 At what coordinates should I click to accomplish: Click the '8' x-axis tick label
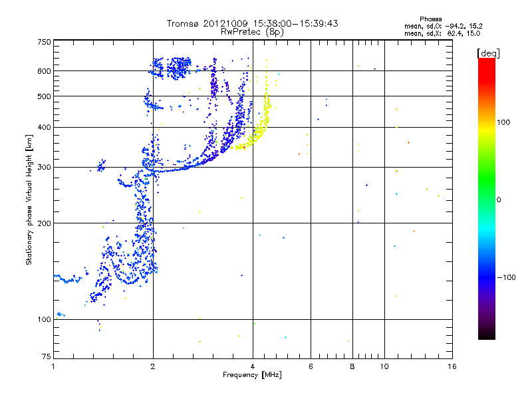(352, 366)
